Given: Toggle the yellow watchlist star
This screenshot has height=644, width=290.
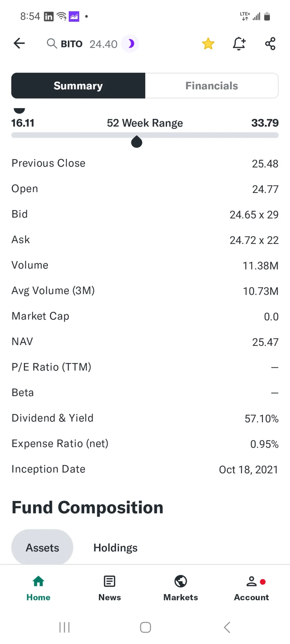Looking at the screenshot, I should coord(208,44).
